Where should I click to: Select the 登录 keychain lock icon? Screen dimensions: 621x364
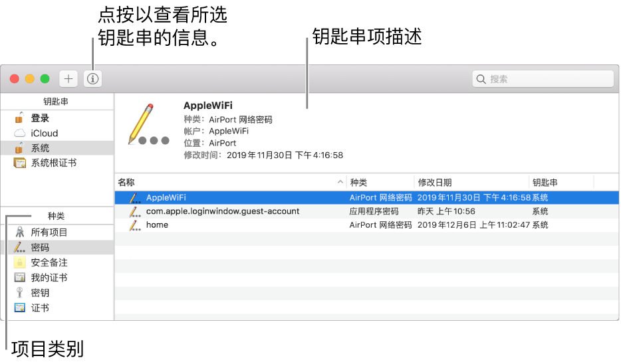point(19,118)
